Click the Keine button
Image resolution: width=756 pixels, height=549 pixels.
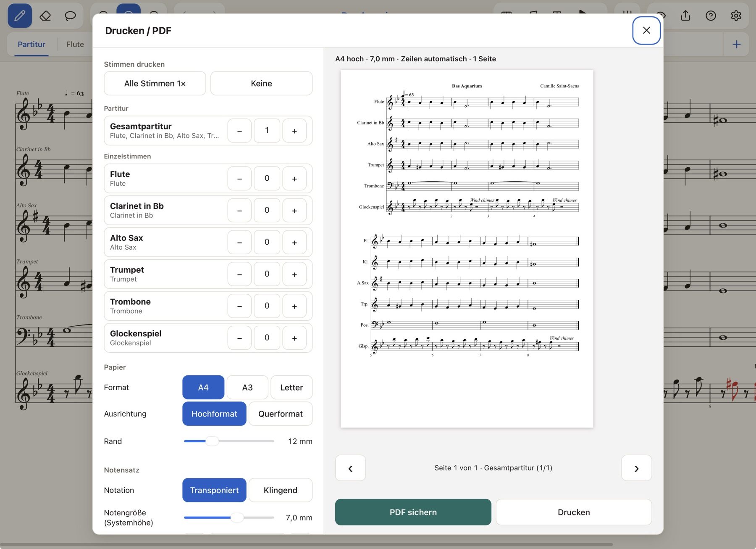click(x=261, y=84)
